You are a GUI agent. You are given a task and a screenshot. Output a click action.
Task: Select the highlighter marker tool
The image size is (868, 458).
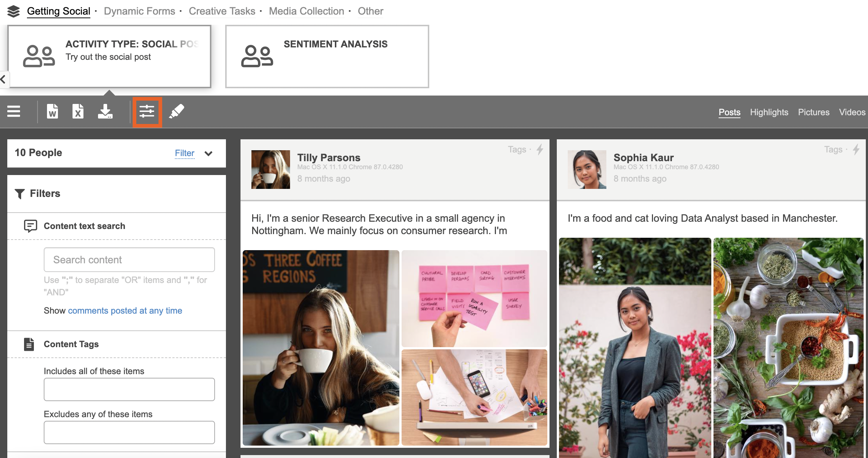click(177, 112)
